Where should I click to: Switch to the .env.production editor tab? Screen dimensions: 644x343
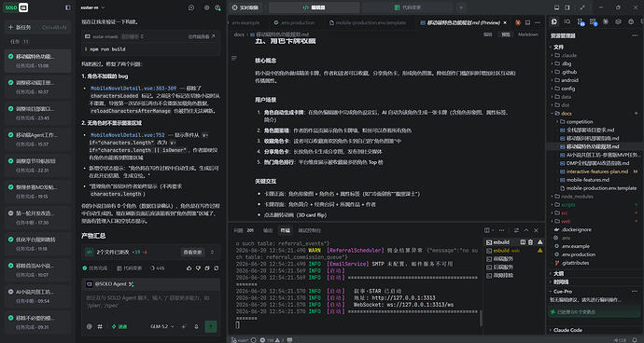294,23
